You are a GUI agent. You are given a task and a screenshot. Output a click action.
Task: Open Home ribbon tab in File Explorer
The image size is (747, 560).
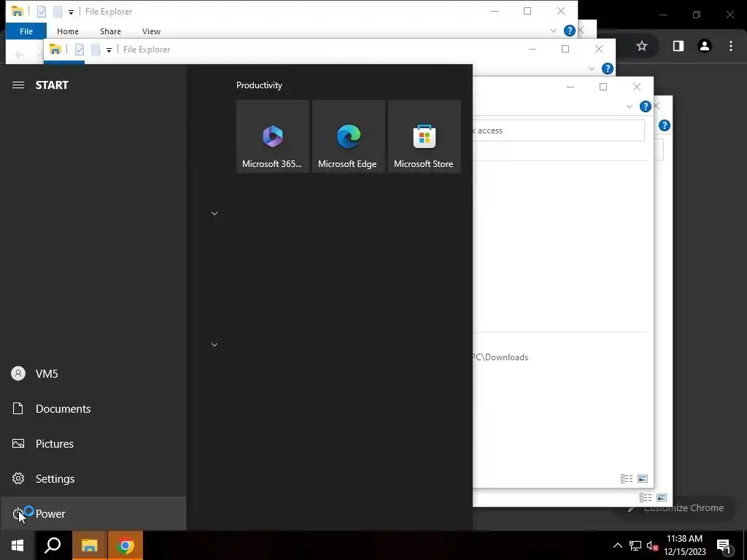point(68,31)
